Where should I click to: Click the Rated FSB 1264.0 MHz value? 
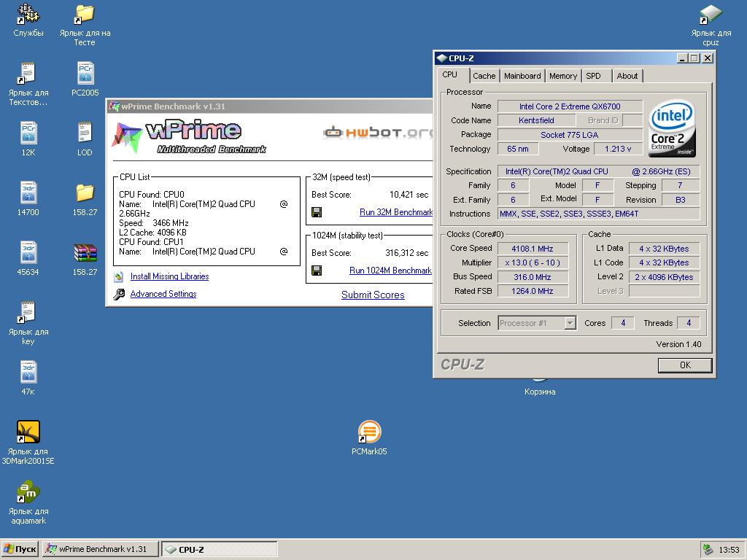(533, 291)
